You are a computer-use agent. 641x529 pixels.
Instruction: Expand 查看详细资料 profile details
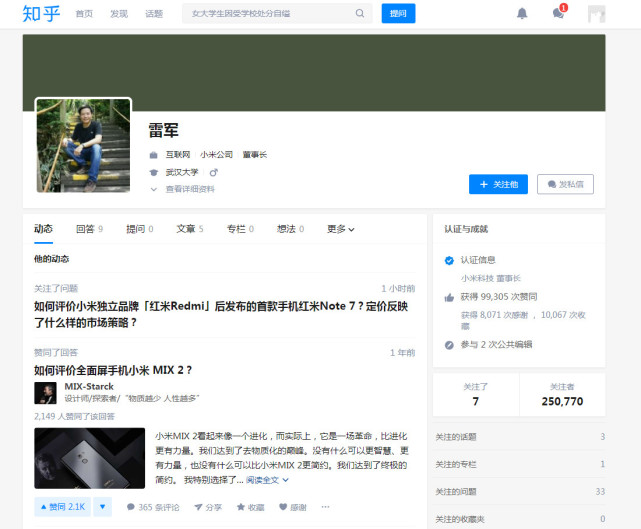(x=188, y=189)
